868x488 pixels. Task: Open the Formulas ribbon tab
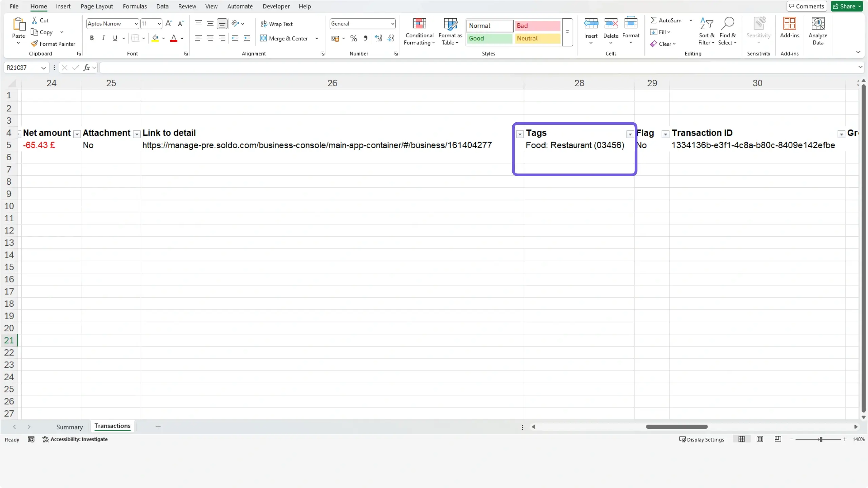pyautogui.click(x=135, y=6)
